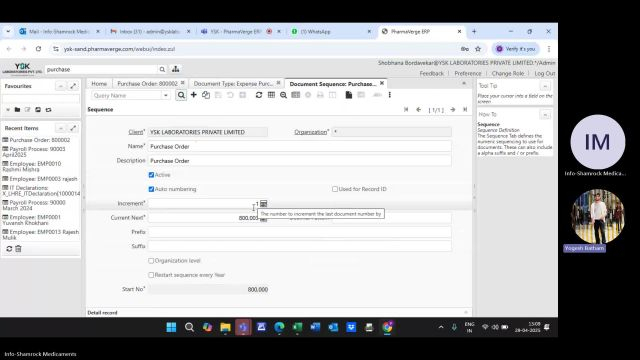
Task: Switch to grid view toggle icon
Action: [271, 95]
